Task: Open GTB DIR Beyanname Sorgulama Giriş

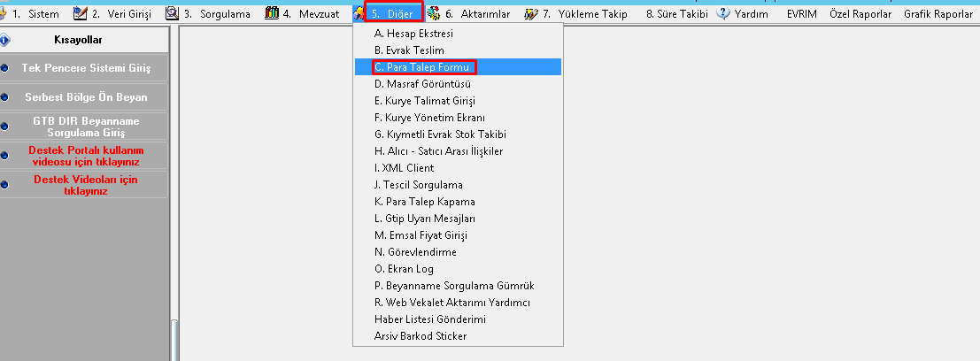Action: point(86,127)
